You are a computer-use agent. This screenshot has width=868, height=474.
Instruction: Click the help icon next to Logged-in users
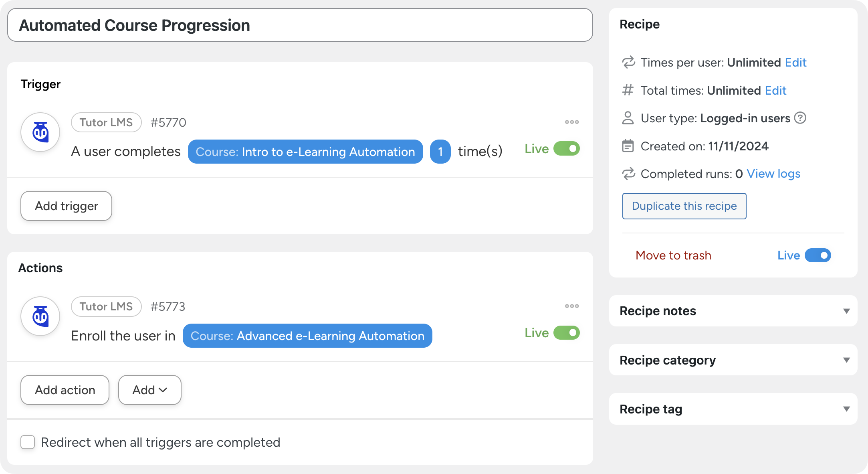[x=800, y=118]
